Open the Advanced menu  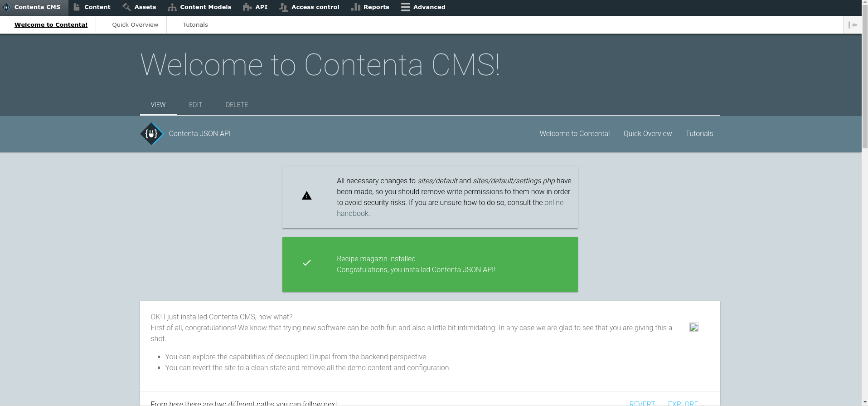tap(423, 7)
